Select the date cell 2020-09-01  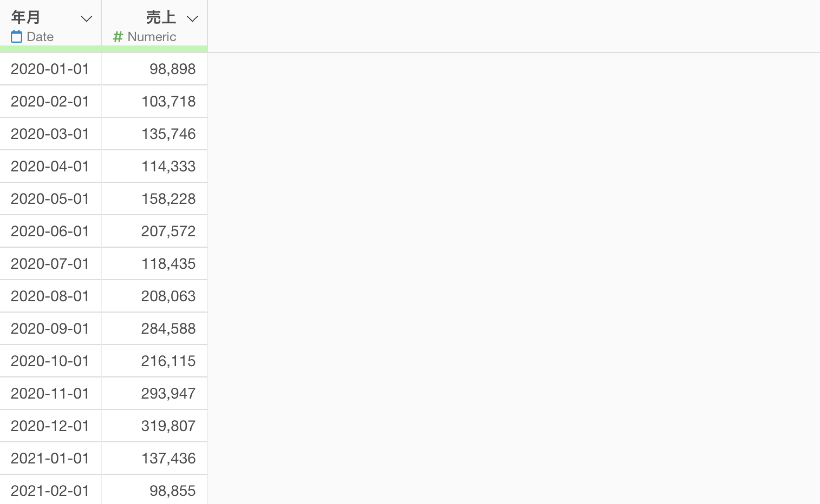[x=50, y=328]
